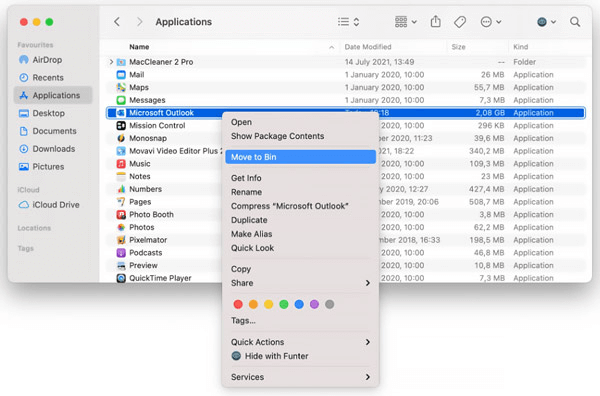Open the group-by grid dropdown
Image resolution: width=600 pixels, height=396 pixels.
point(405,22)
